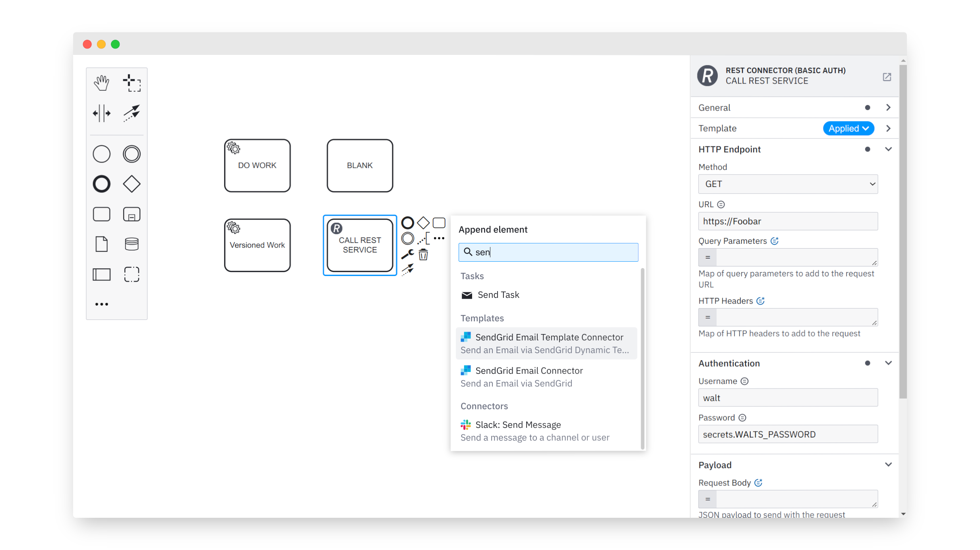Choose Send Task from append list

[x=498, y=295]
